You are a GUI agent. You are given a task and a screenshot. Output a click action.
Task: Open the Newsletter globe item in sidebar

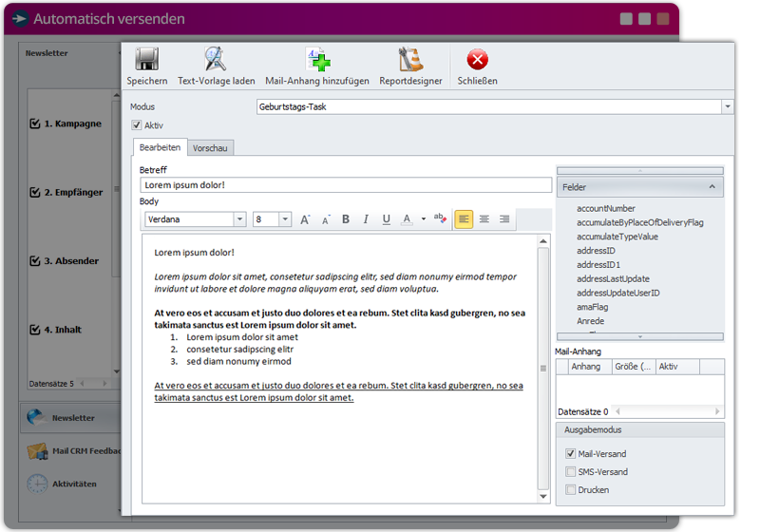70,418
